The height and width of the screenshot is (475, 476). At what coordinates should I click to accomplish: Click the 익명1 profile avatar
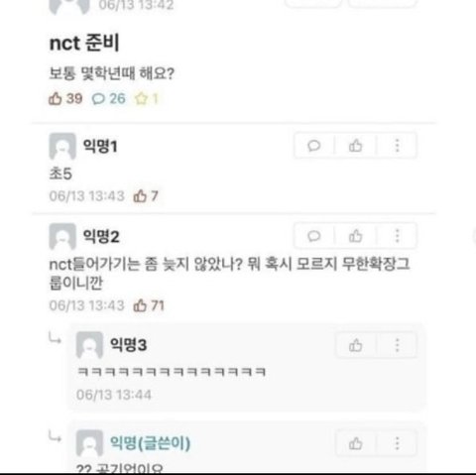62,147
